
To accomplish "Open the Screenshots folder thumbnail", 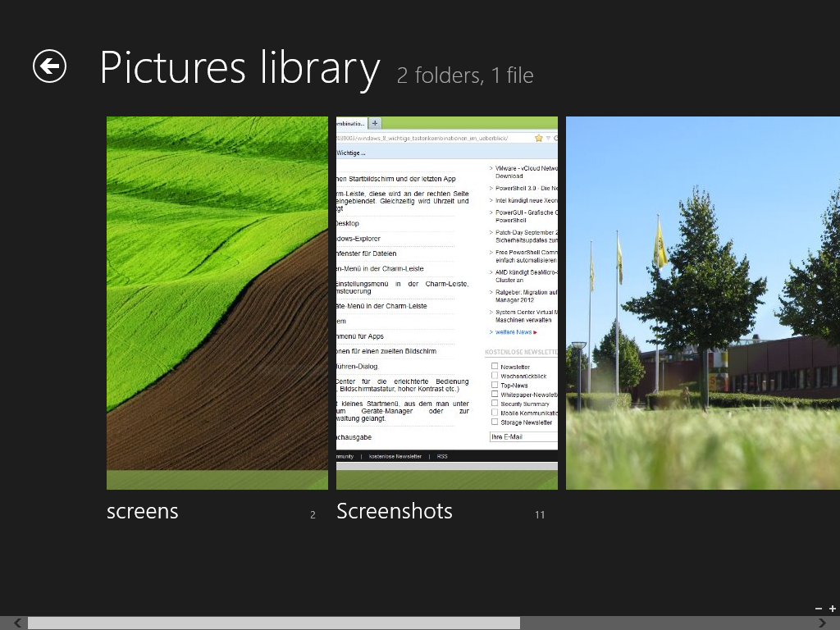I will click(447, 303).
